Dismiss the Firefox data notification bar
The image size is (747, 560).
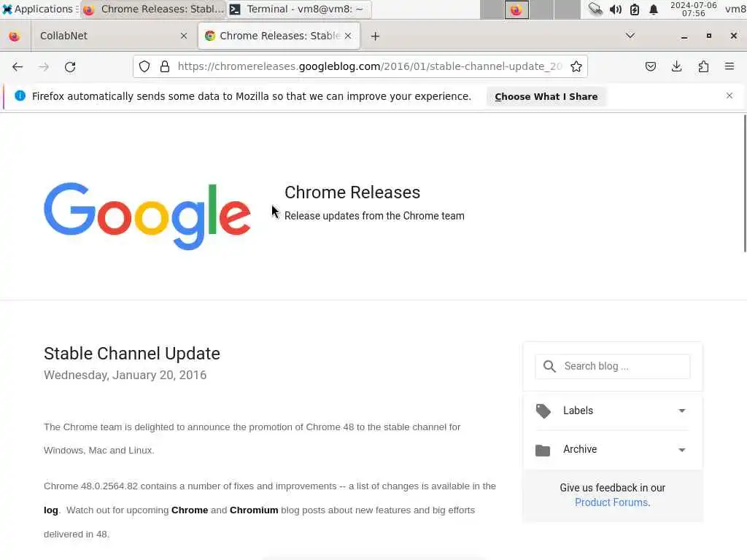pyautogui.click(x=729, y=96)
